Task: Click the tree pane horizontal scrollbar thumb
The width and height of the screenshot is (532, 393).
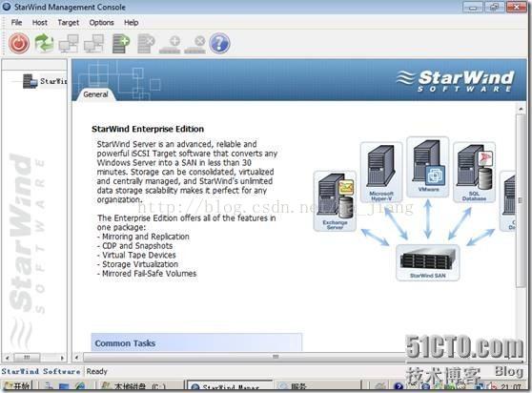Action: pos(27,358)
